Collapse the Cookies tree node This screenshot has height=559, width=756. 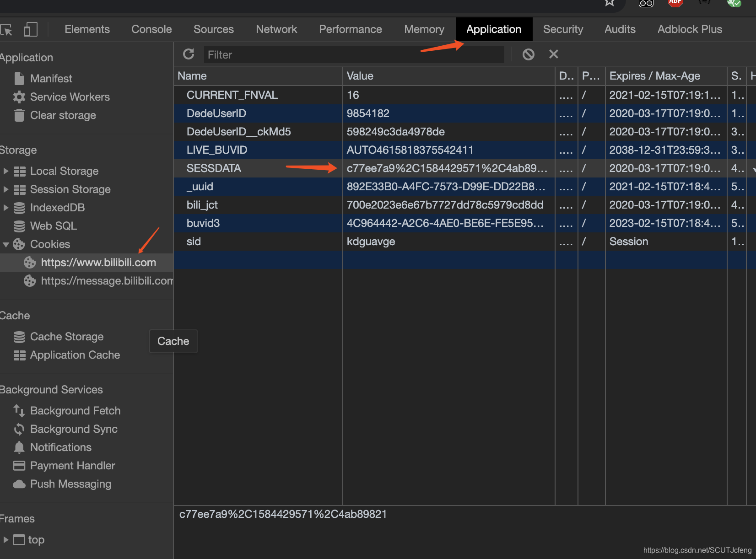6,245
